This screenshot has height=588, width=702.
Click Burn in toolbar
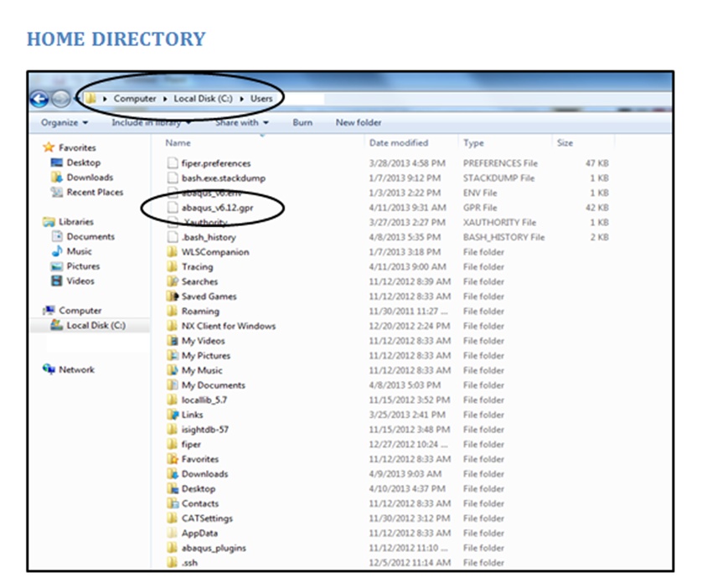pyautogui.click(x=302, y=122)
